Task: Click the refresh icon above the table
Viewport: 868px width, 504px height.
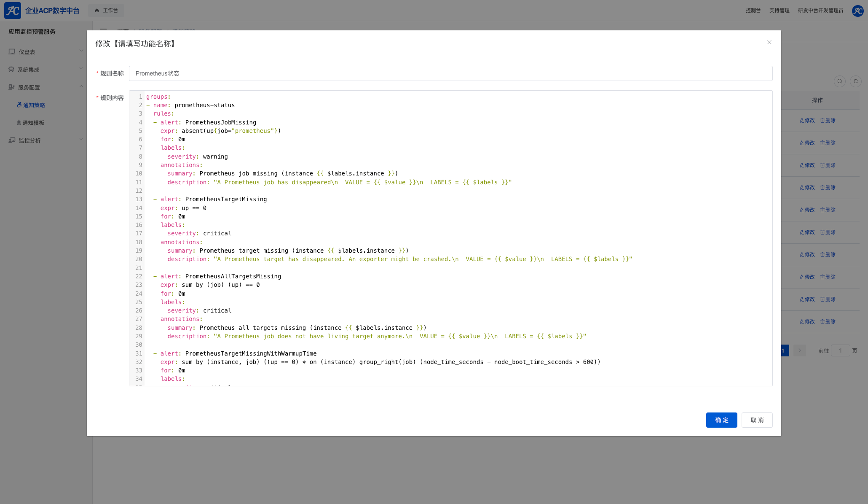Action: coord(855,81)
